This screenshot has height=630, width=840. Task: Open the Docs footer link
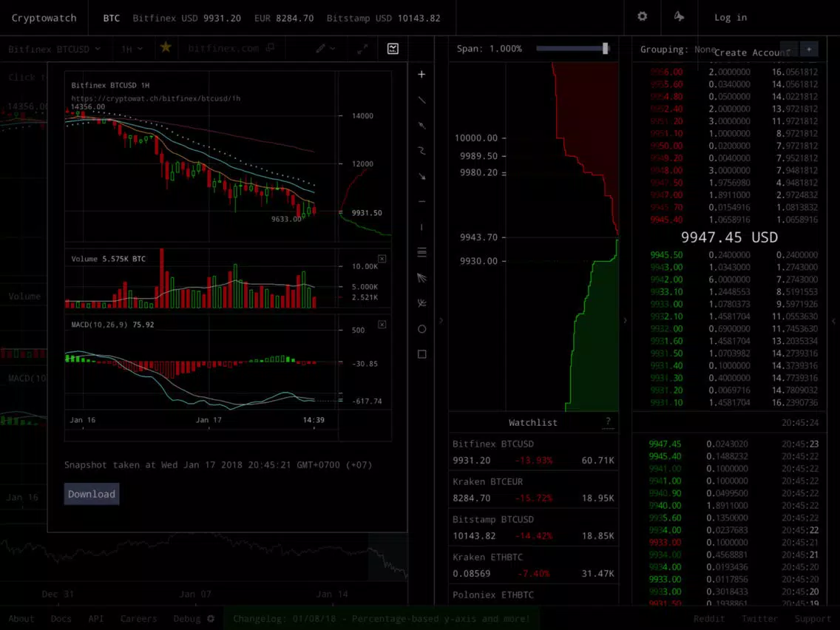pos(61,619)
